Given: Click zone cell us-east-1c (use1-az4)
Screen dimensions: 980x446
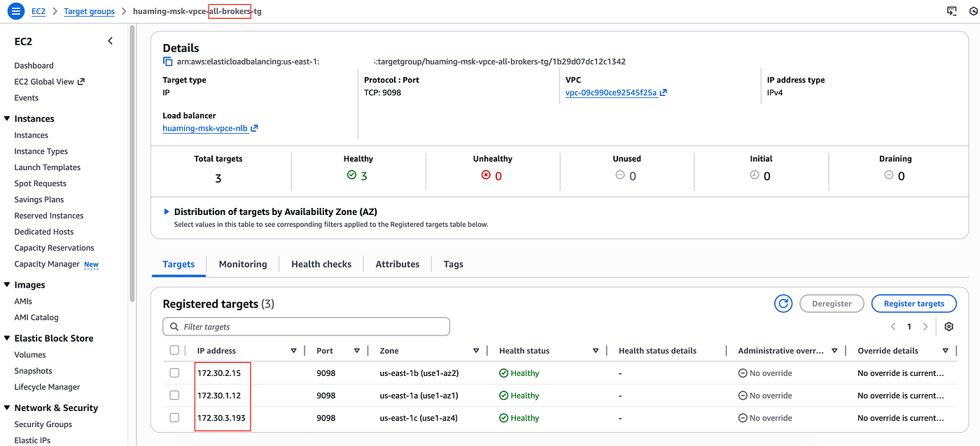Looking at the screenshot, I should pyautogui.click(x=419, y=418).
